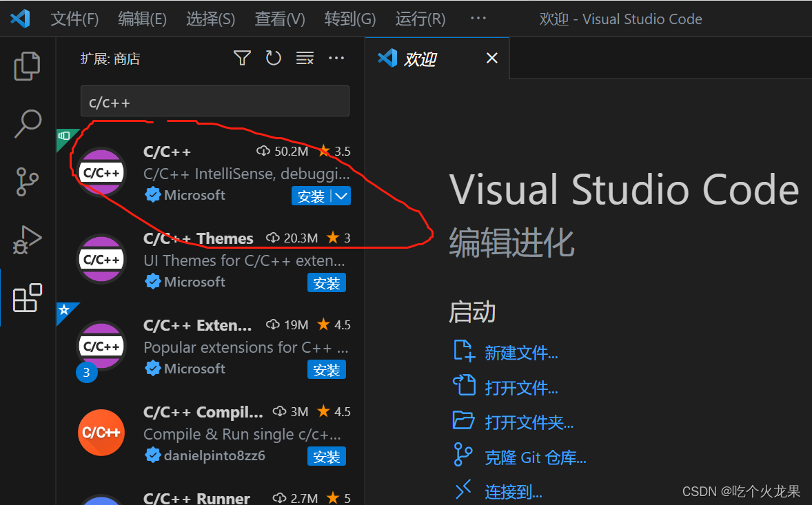Click the Open File icon under 启动
Screen dimensions: 812x505
click(464, 386)
